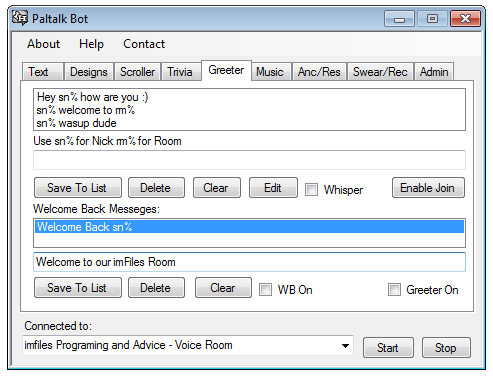Switch to the Trivia tab
This screenshot has height=381, width=493.
click(180, 72)
